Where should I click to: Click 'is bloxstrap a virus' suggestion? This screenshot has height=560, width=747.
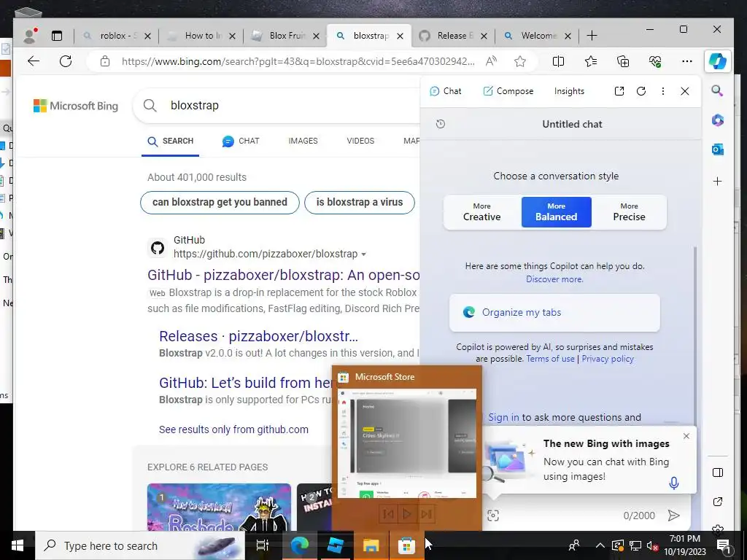tap(359, 203)
